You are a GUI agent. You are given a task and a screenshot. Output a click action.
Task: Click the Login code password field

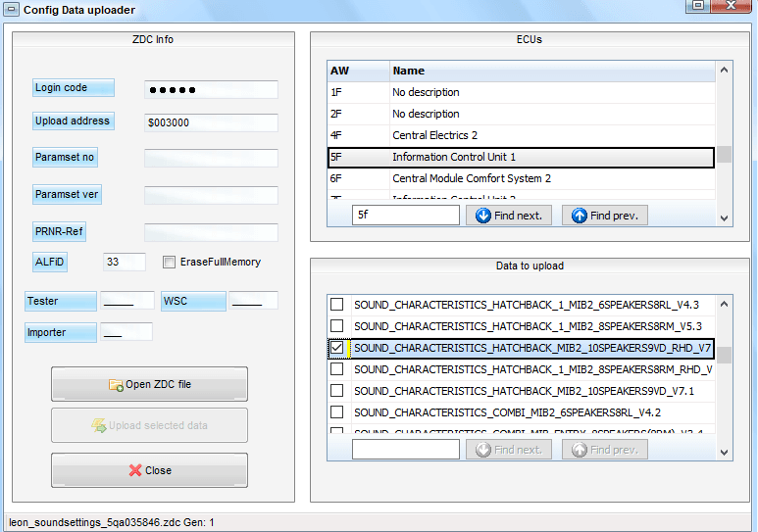(211, 90)
